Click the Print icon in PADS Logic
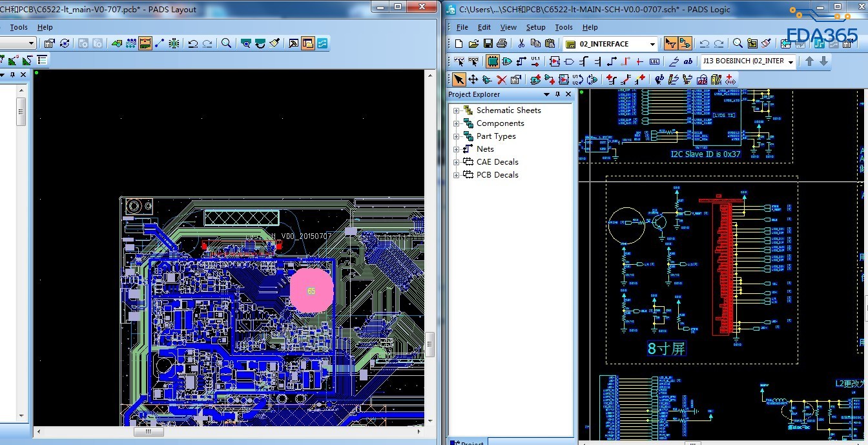This screenshot has height=445, width=868. (502, 44)
